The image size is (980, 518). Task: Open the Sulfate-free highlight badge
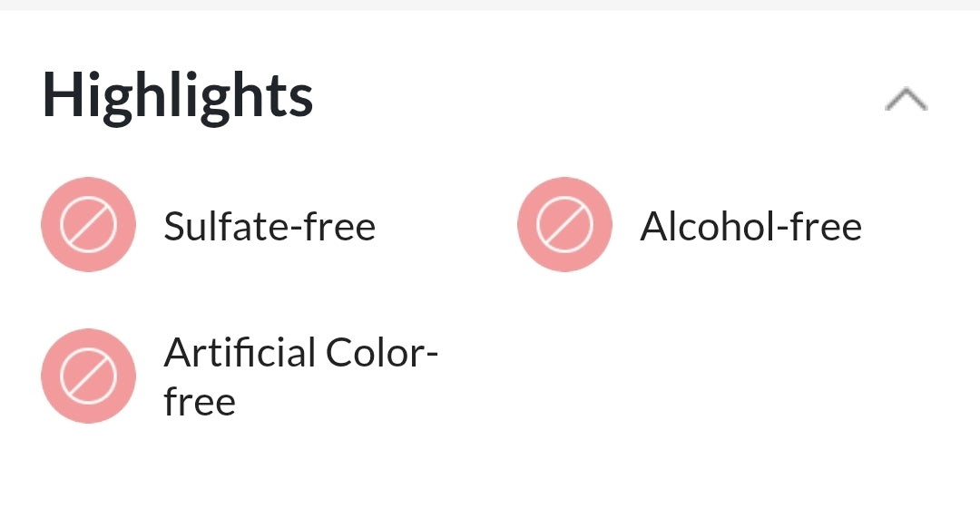click(88, 225)
